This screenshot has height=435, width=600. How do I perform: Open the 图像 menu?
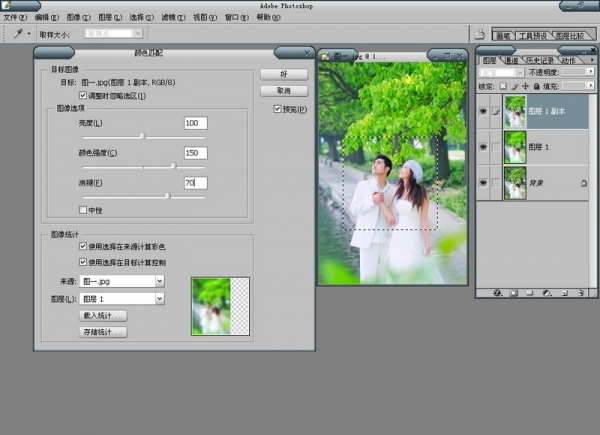tap(78, 17)
